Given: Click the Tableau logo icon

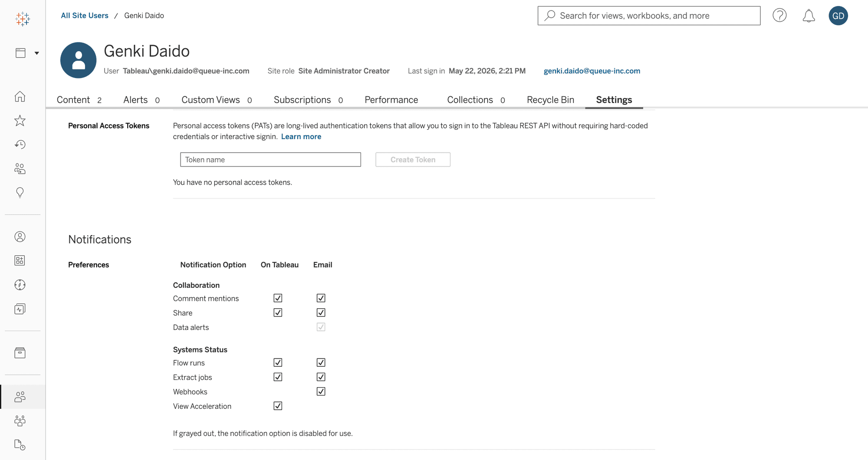Looking at the screenshot, I should (22, 19).
